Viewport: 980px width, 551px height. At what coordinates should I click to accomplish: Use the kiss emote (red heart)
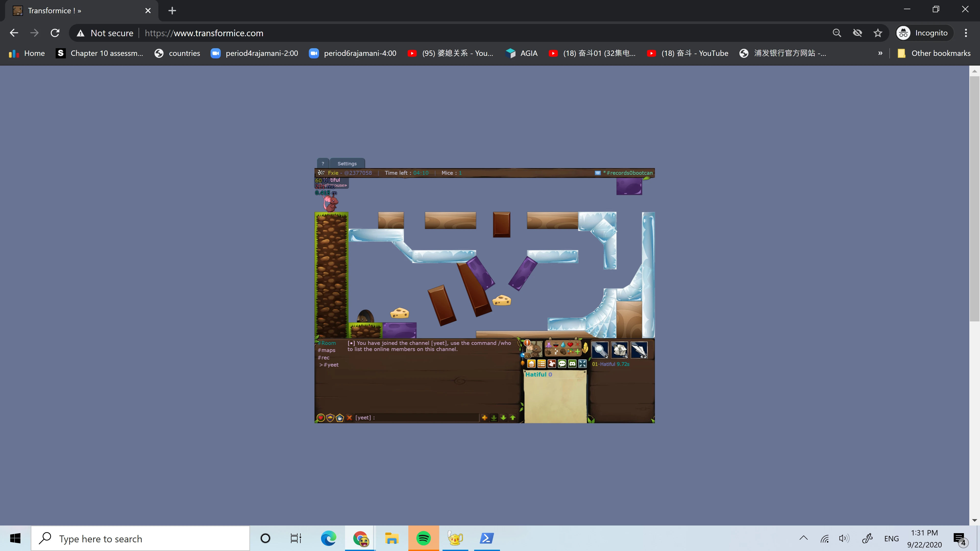(x=570, y=345)
